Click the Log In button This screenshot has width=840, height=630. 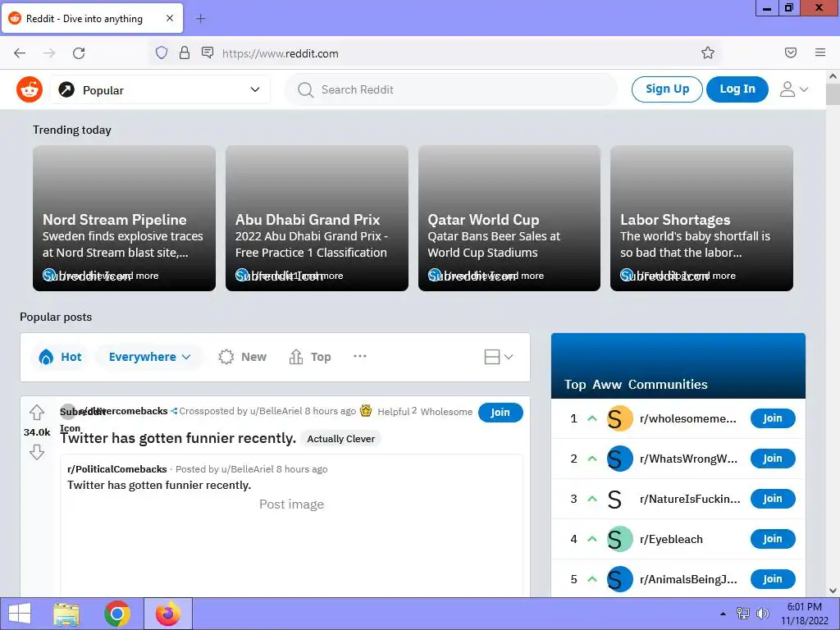click(x=737, y=89)
